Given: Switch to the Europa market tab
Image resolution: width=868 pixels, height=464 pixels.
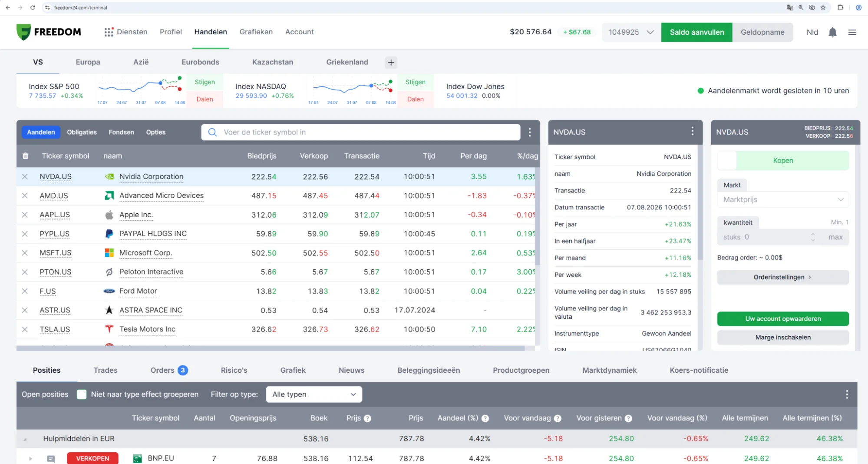Looking at the screenshot, I should (88, 62).
